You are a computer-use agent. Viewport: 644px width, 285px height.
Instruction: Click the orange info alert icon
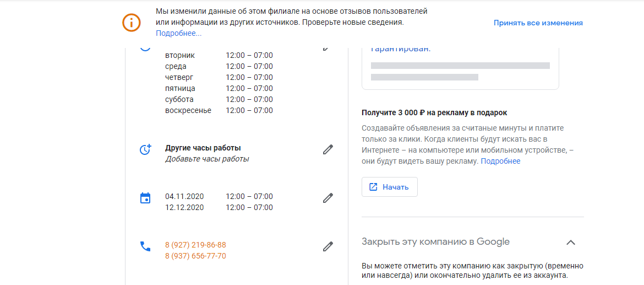pos(132,23)
